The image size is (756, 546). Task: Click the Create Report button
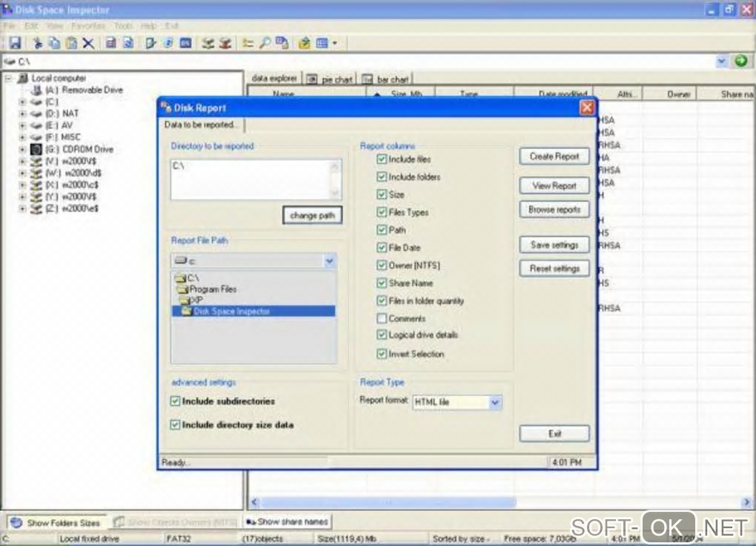coord(554,157)
